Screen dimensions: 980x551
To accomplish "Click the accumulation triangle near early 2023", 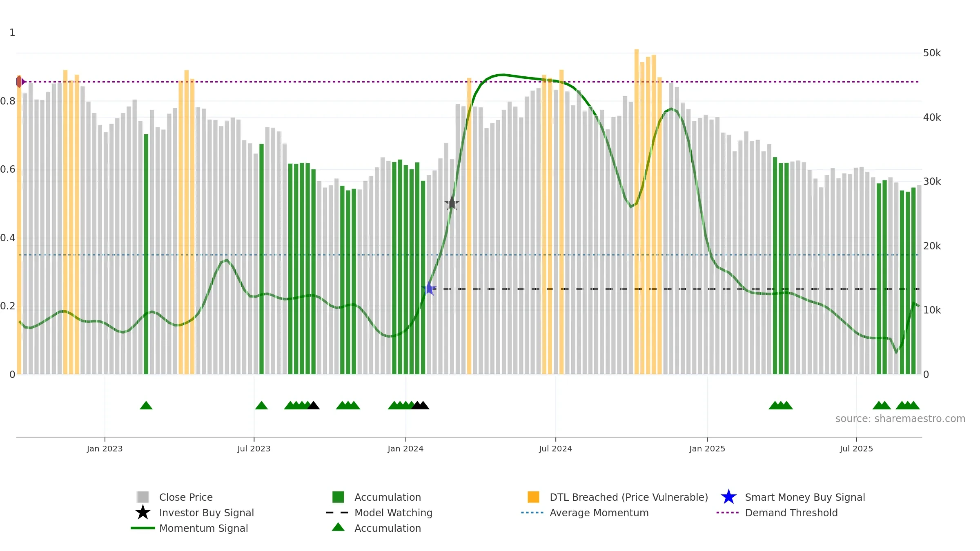I will [x=146, y=405].
